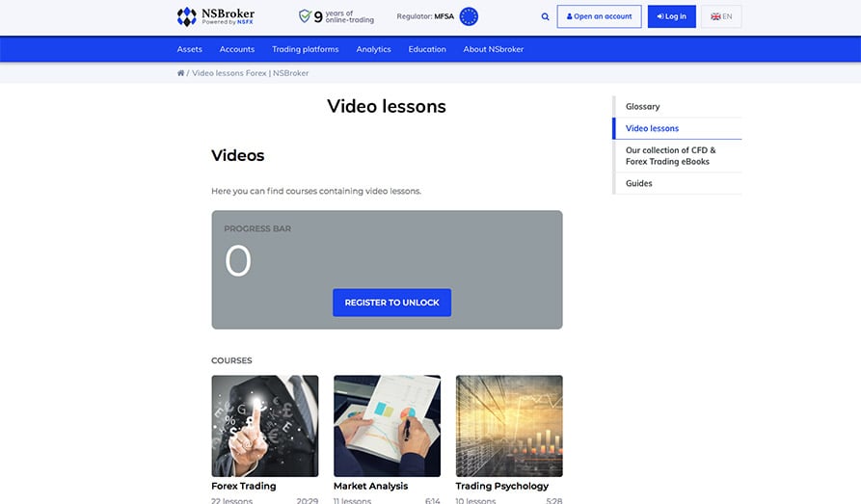Open the Forex Trading course thumbnail
This screenshot has height=504, width=861.
(x=264, y=426)
